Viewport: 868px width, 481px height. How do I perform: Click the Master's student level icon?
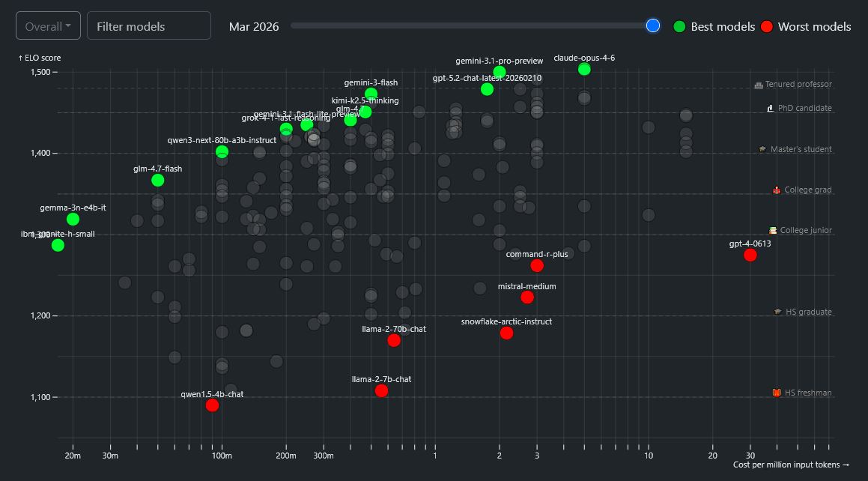[x=763, y=149]
